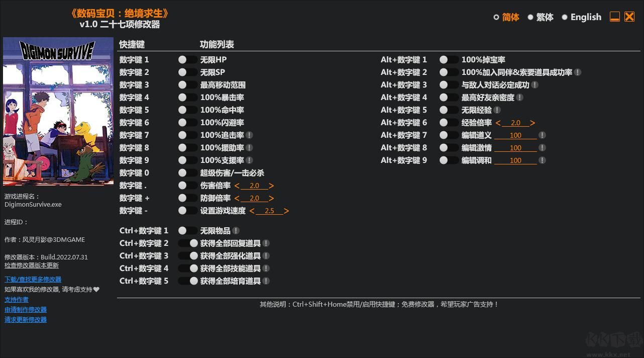The width and height of the screenshot is (644, 358).
Task: Decrease 伤害倍率 using the left arrow
Action: [236, 185]
